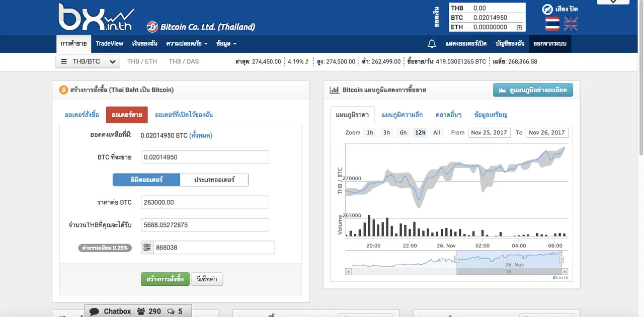Switch to the ออเดอร์สั่งซื้อ tab
This screenshot has width=644, height=317.
82,115
